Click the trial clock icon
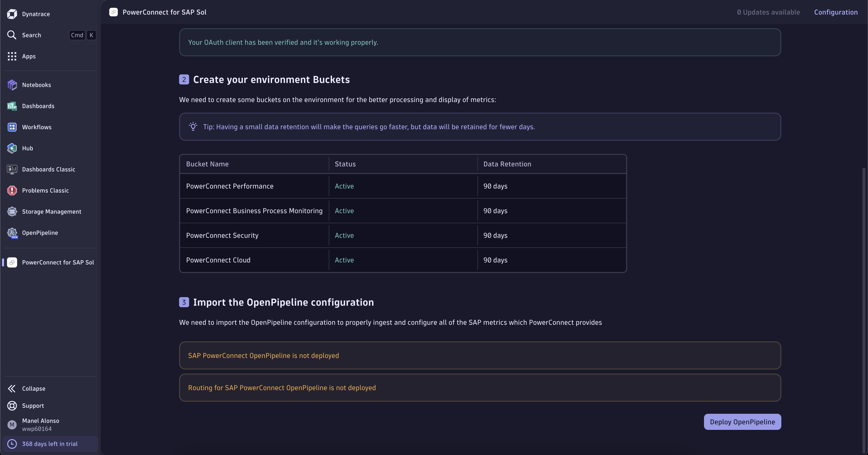868x455 pixels. pos(12,444)
